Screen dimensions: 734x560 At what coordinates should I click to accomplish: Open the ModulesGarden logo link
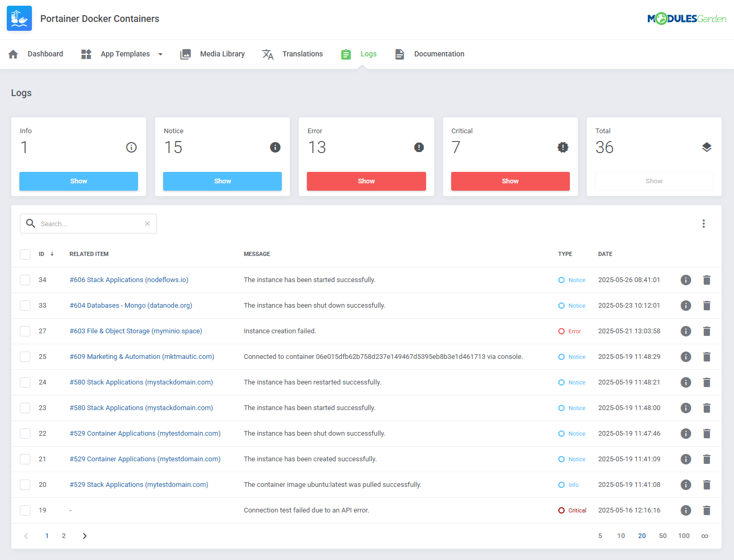(686, 19)
